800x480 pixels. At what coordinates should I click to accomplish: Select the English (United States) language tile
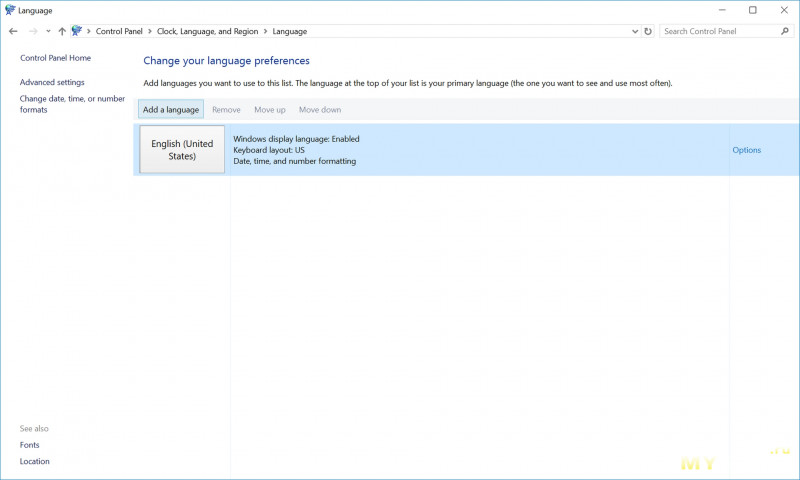(x=182, y=150)
